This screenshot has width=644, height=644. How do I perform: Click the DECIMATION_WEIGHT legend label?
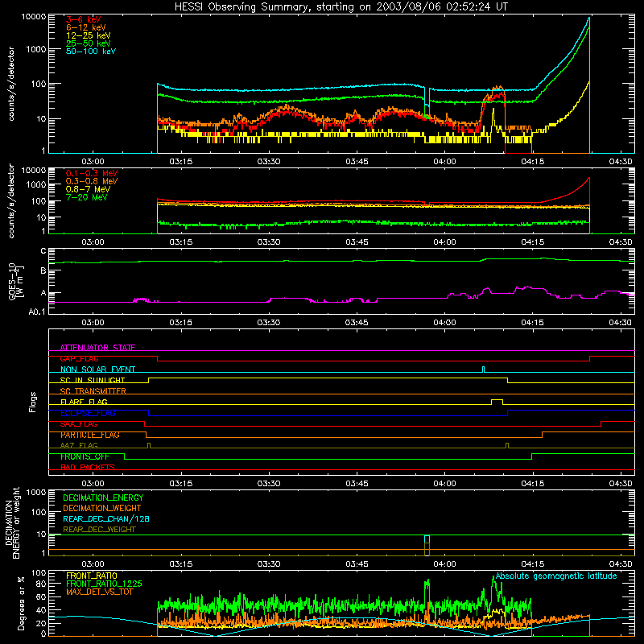(102, 508)
